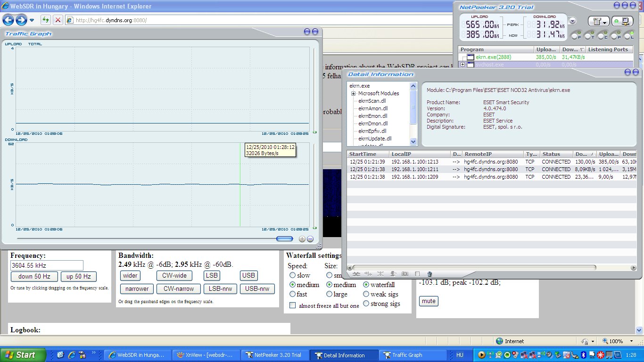Image resolution: width=644 pixels, height=362 pixels.
Task: Select ekrnDmon.dll in the module tree
Action: coord(373,123)
